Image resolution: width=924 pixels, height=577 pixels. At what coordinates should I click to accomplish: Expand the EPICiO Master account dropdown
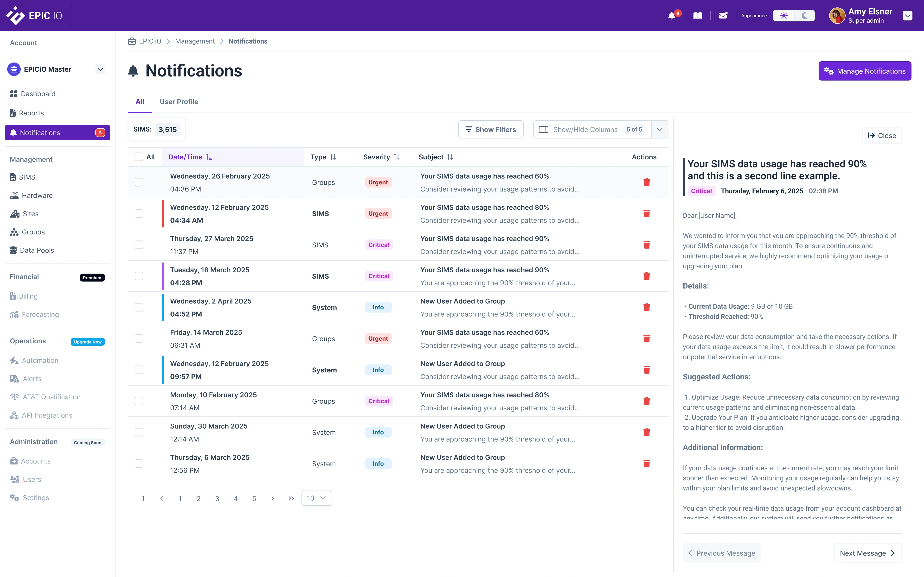click(100, 69)
